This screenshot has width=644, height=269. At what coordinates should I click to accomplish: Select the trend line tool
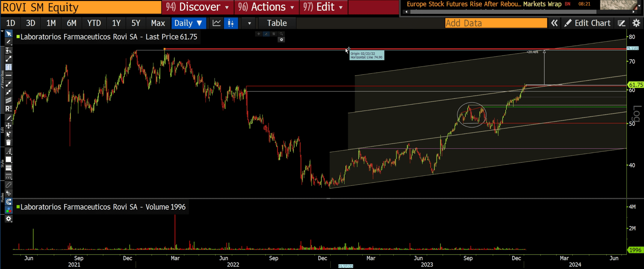click(x=9, y=59)
